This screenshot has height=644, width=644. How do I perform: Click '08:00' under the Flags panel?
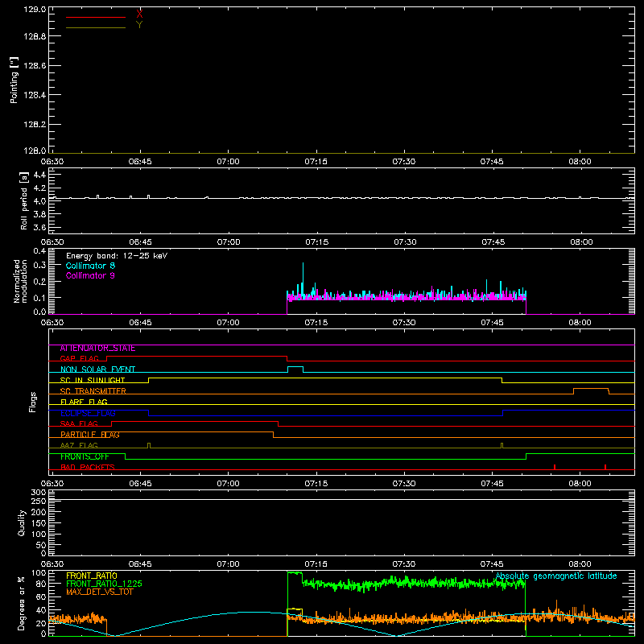[580, 484]
